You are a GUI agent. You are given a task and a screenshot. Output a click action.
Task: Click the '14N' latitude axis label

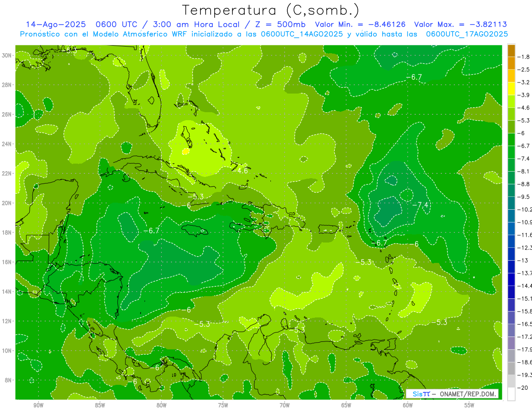[x=8, y=292]
